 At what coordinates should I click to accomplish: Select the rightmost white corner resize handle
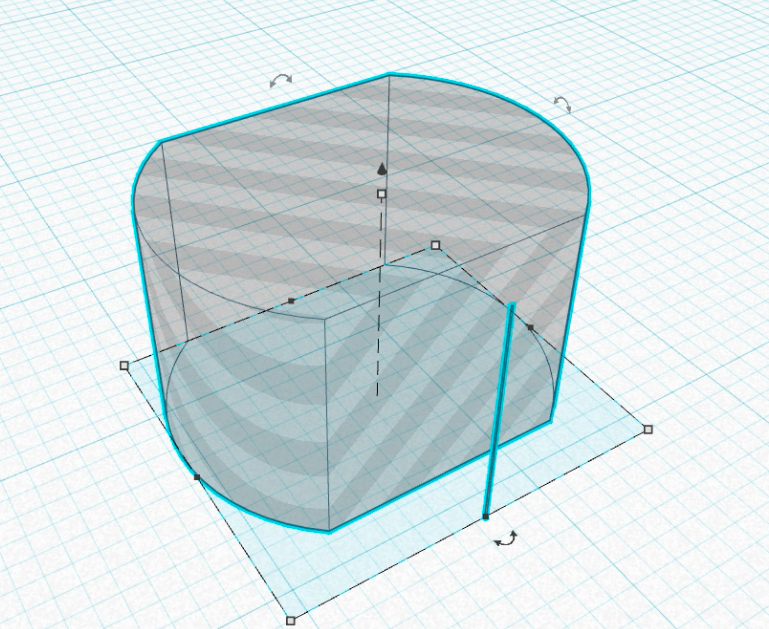pos(648,429)
